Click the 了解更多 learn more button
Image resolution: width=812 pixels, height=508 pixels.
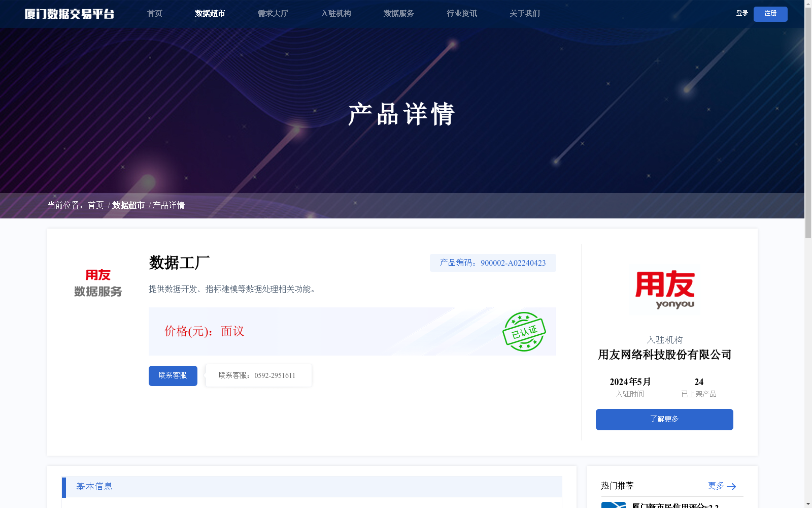[664, 420]
